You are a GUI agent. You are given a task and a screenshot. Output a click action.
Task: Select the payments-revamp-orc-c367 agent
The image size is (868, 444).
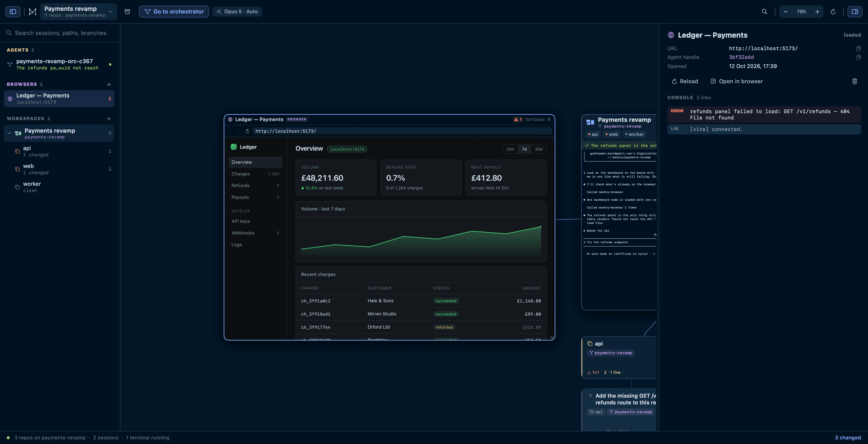coord(59,64)
